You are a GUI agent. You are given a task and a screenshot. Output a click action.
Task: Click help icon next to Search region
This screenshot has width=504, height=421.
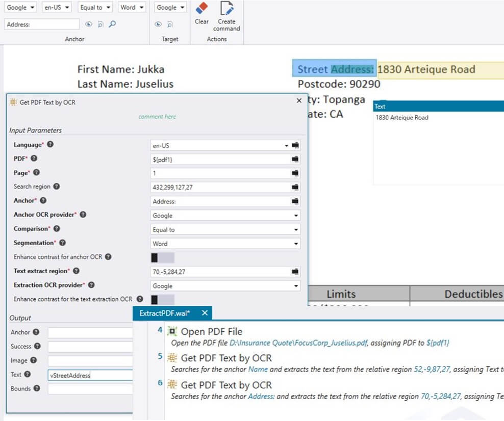56,186
